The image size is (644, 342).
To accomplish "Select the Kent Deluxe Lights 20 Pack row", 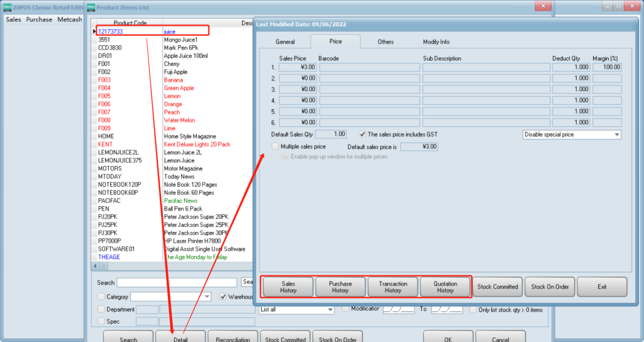I will click(x=197, y=144).
